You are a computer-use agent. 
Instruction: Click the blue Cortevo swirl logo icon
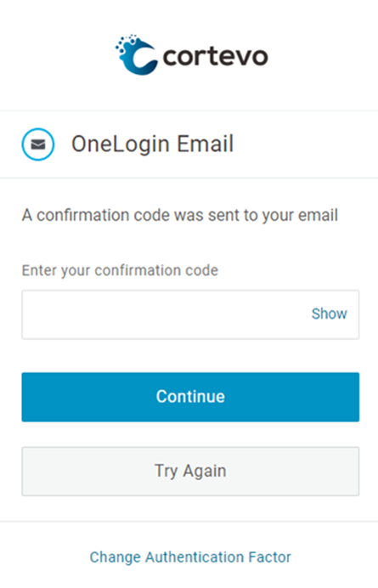(x=137, y=54)
